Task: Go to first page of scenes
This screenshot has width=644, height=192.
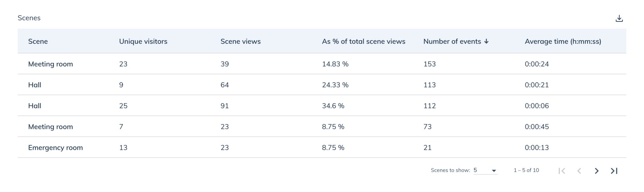Action: tap(562, 171)
